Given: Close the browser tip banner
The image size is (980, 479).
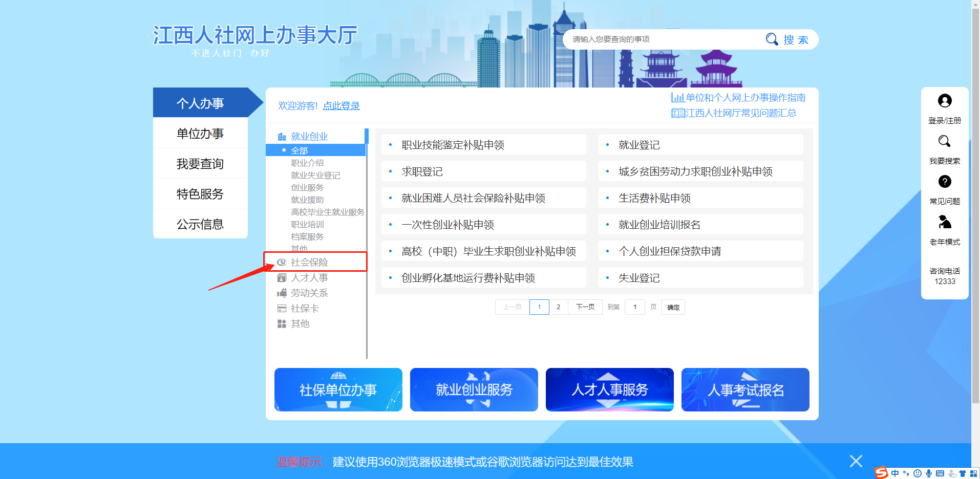Looking at the screenshot, I should tap(856, 461).
